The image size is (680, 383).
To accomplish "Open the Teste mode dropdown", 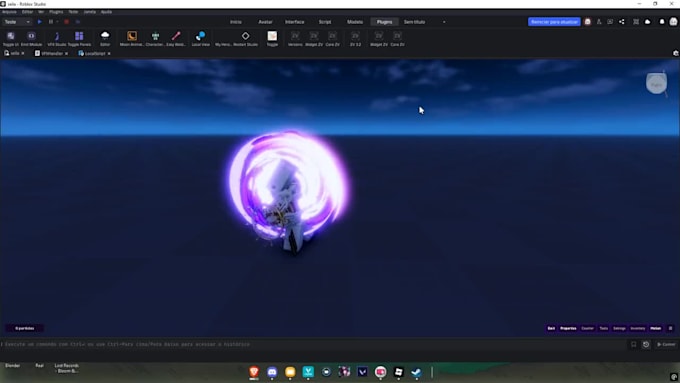I will (17, 22).
